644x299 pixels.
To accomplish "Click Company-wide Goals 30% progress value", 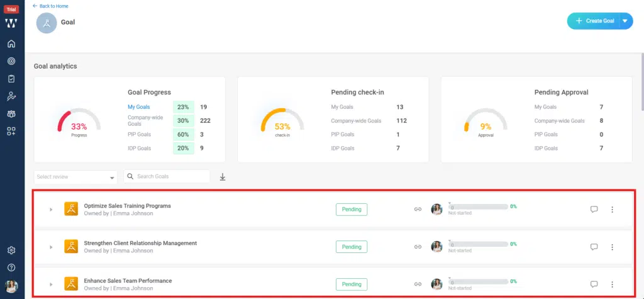I will (x=183, y=120).
